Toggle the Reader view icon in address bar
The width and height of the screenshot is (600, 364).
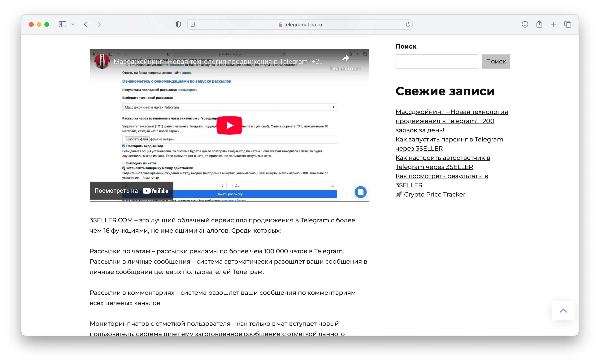point(193,24)
